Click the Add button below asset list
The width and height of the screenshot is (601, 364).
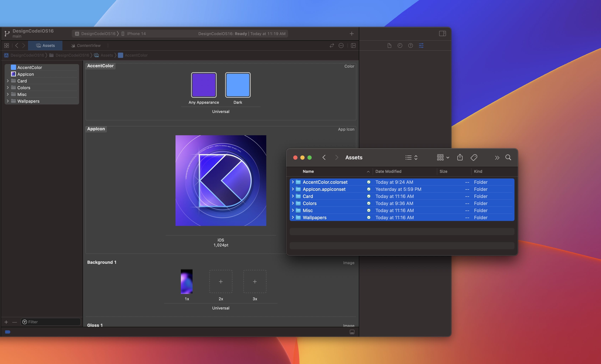[x=6, y=322]
